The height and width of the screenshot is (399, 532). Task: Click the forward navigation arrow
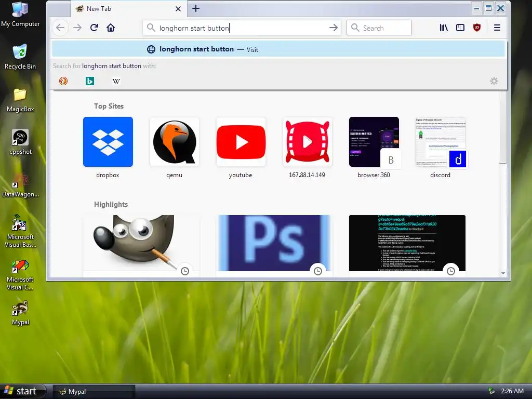click(77, 28)
